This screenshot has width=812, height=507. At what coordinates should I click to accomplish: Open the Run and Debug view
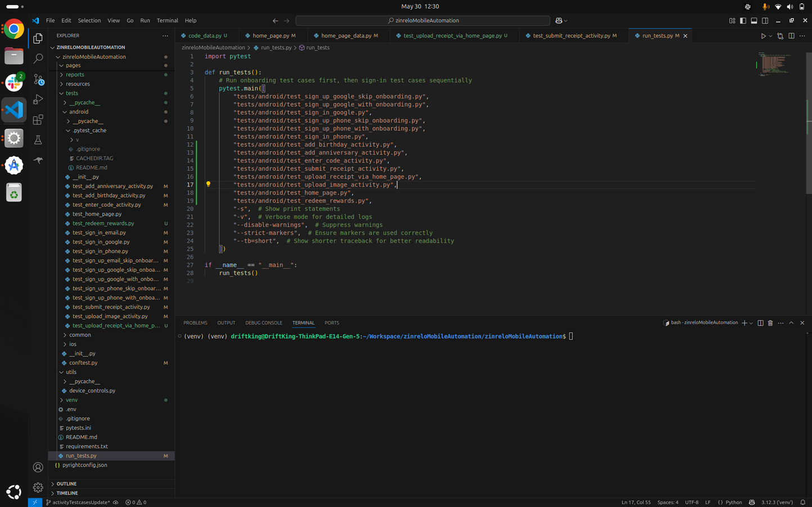[38, 99]
